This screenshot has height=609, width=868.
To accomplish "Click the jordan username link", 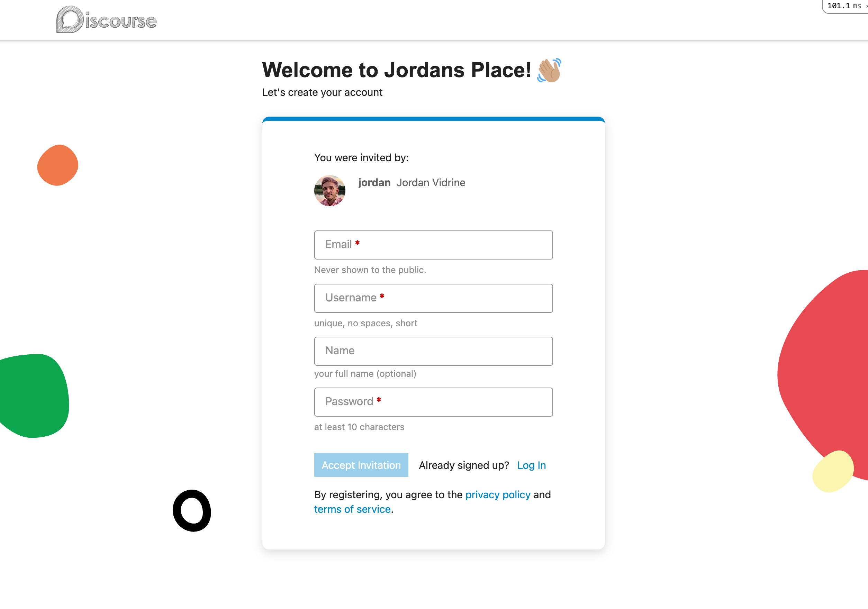I will click(x=374, y=183).
